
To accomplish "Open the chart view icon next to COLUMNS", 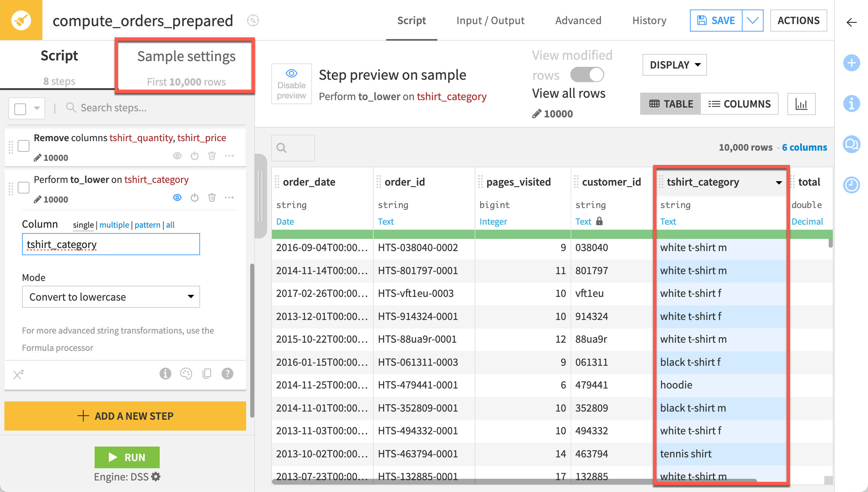I will 801,104.
